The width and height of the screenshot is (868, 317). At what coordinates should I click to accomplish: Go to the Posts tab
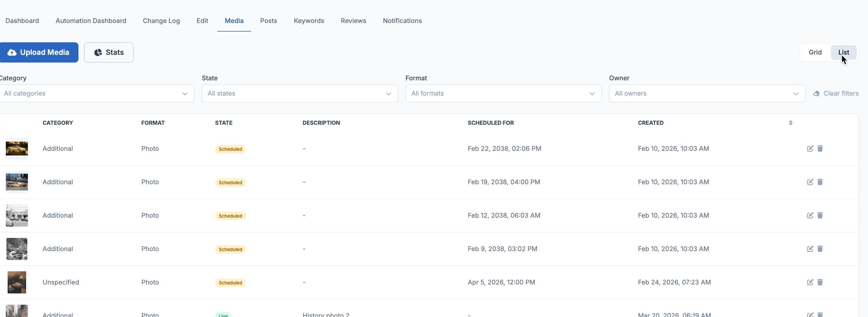[268, 21]
